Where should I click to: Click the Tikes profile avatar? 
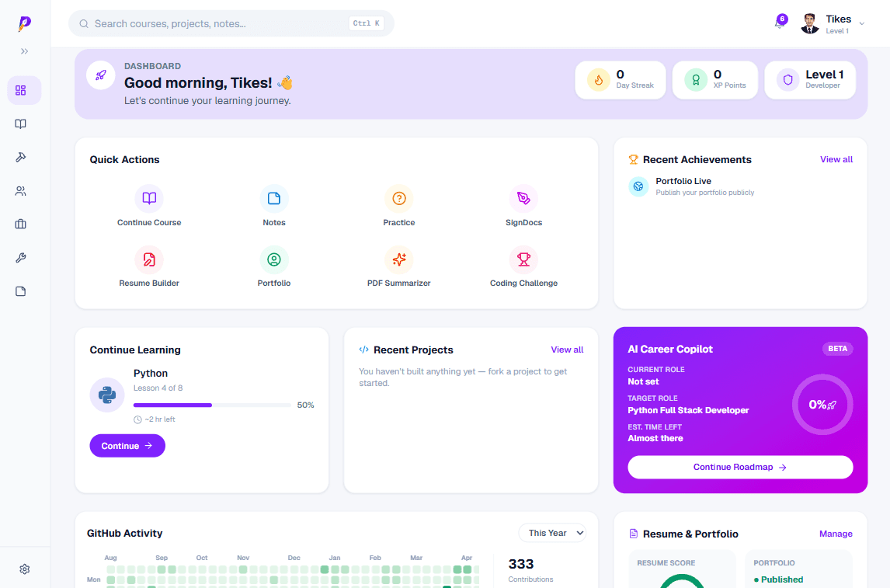pyautogui.click(x=810, y=24)
